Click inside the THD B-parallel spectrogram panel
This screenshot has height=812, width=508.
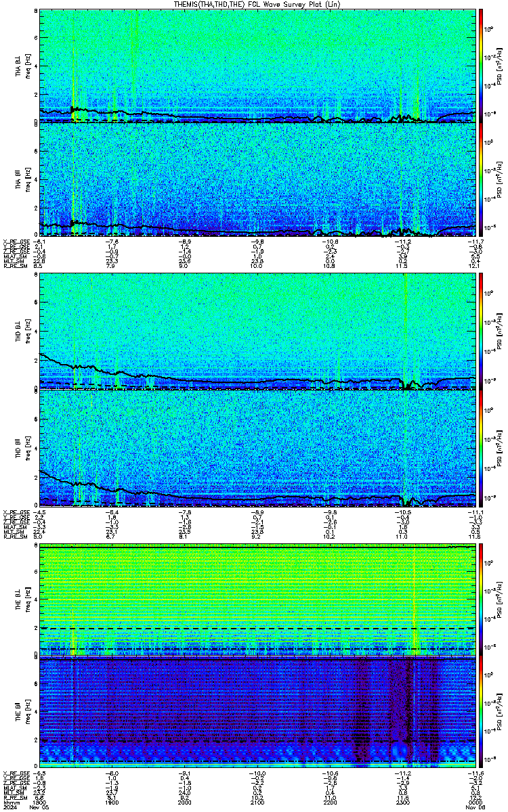tap(257, 447)
